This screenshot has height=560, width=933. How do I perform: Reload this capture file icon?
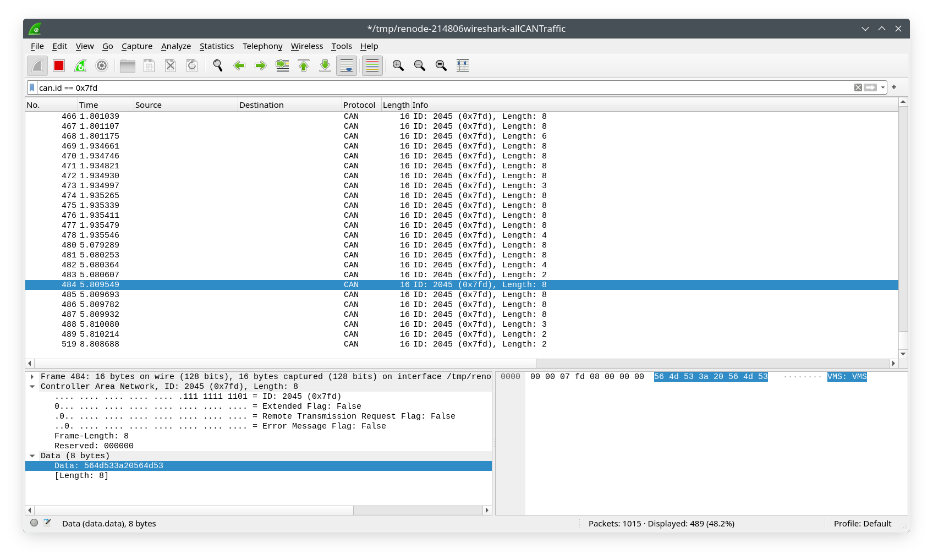click(192, 66)
